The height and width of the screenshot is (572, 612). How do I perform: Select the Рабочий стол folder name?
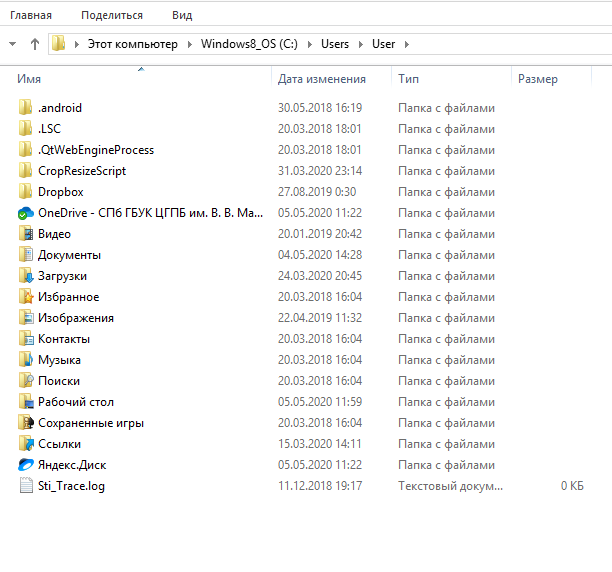point(76,402)
